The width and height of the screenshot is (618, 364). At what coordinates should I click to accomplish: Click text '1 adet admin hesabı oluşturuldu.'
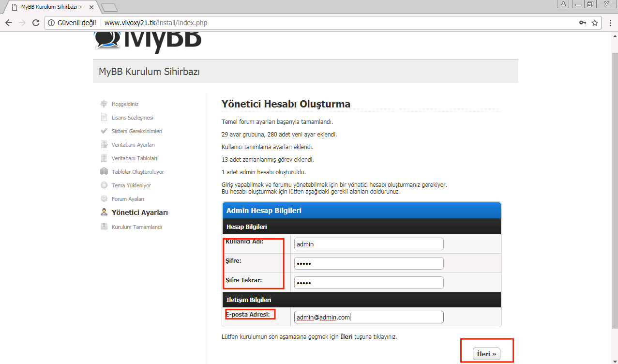[264, 172]
